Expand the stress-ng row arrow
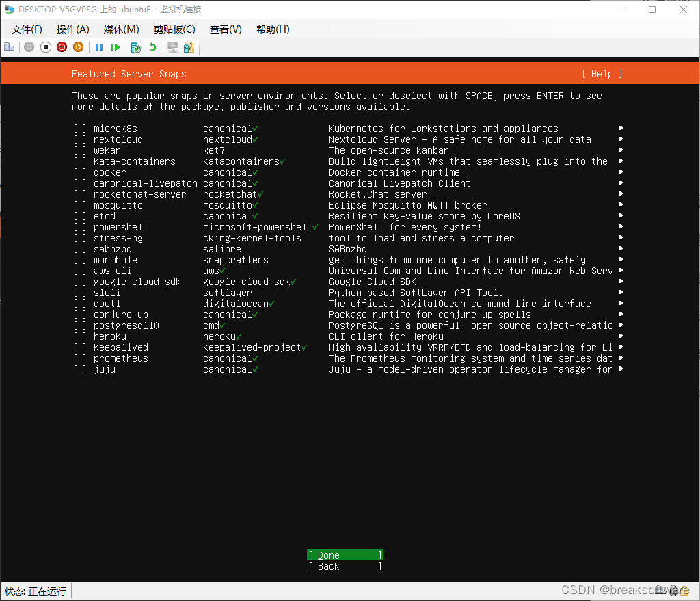Viewport: 700px width, 601px height. point(621,237)
